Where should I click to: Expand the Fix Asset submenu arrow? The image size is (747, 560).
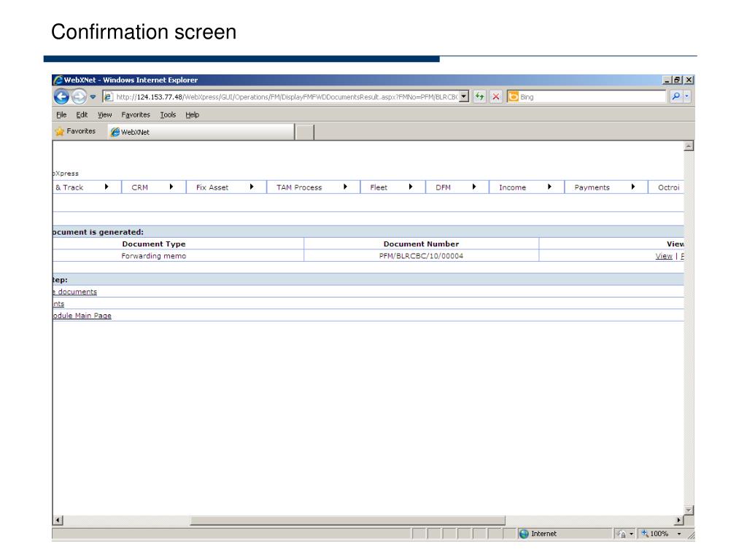click(252, 187)
